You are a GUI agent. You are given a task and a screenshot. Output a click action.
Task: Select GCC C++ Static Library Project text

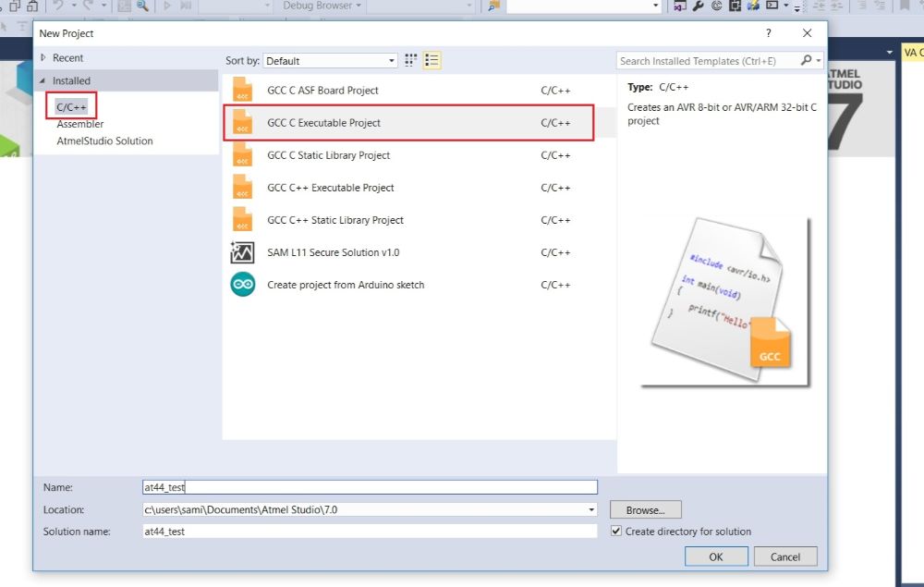pyautogui.click(x=334, y=220)
